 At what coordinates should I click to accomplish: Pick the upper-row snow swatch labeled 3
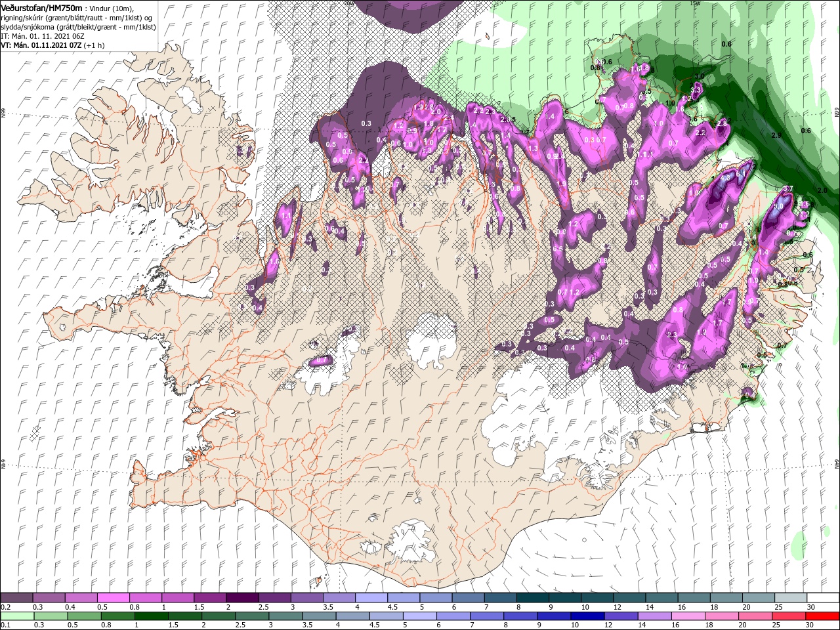pos(306,598)
